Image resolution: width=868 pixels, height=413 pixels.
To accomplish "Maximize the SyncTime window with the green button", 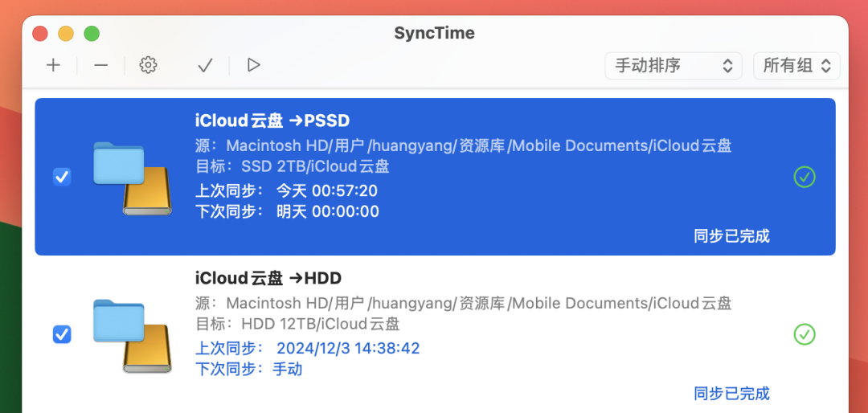I will 92,33.
